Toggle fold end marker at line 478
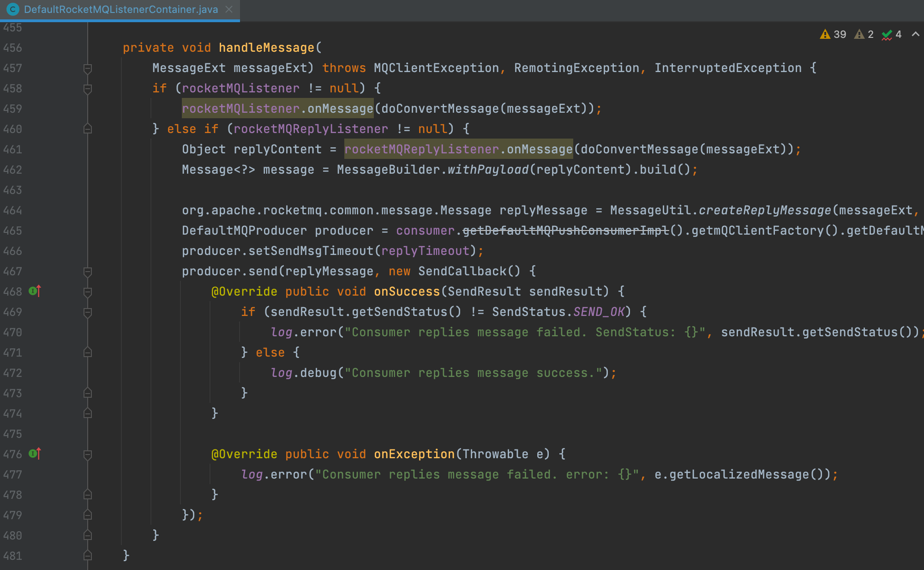 [x=88, y=495]
